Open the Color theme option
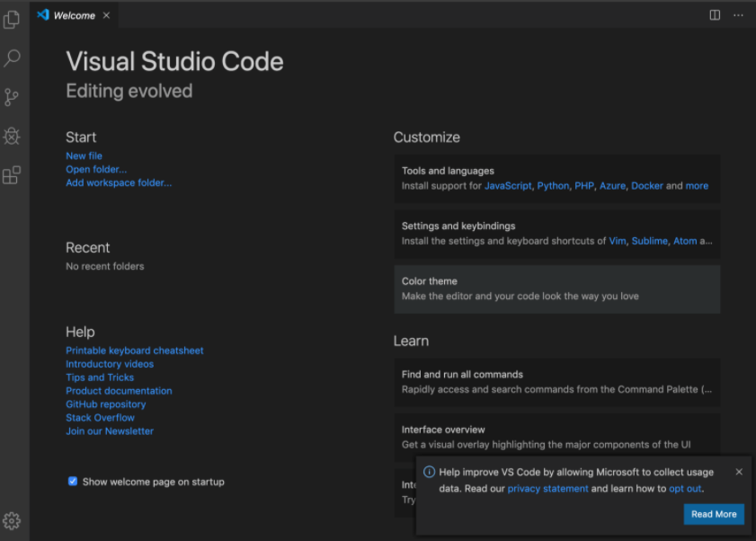The width and height of the screenshot is (756, 541). (x=556, y=288)
